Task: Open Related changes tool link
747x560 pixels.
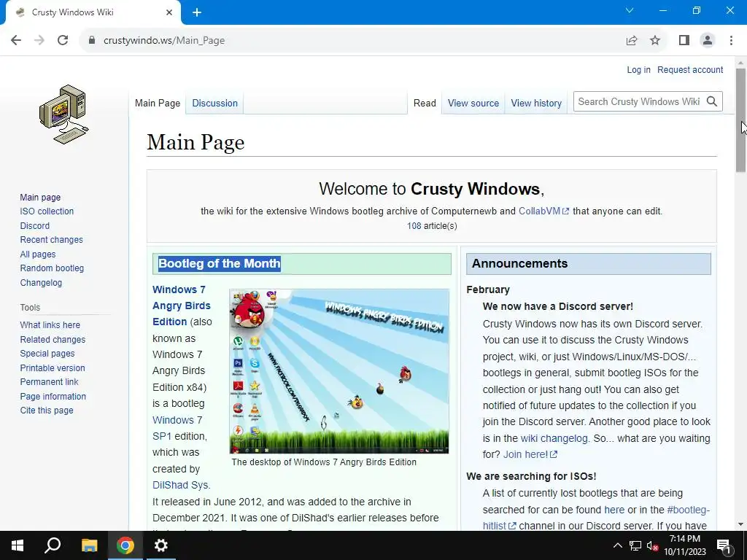Action: click(53, 340)
